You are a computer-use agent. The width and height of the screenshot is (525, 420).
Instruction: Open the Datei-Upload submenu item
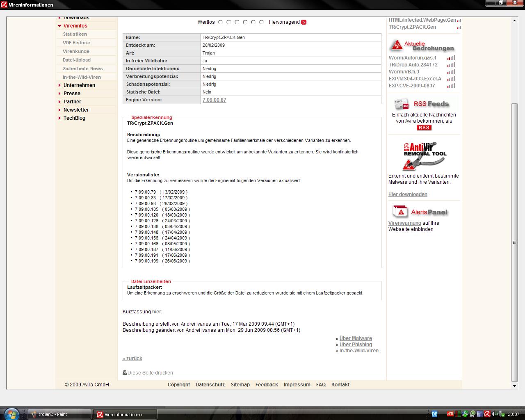(77, 60)
